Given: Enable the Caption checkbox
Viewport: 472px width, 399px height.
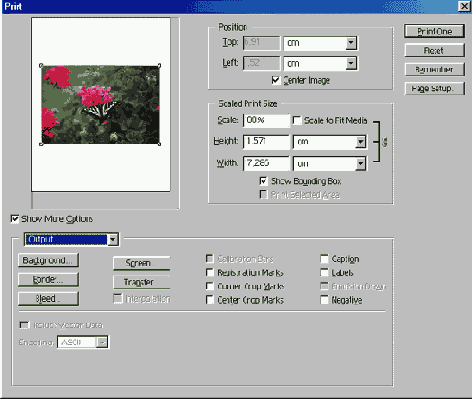Looking at the screenshot, I should [x=324, y=259].
